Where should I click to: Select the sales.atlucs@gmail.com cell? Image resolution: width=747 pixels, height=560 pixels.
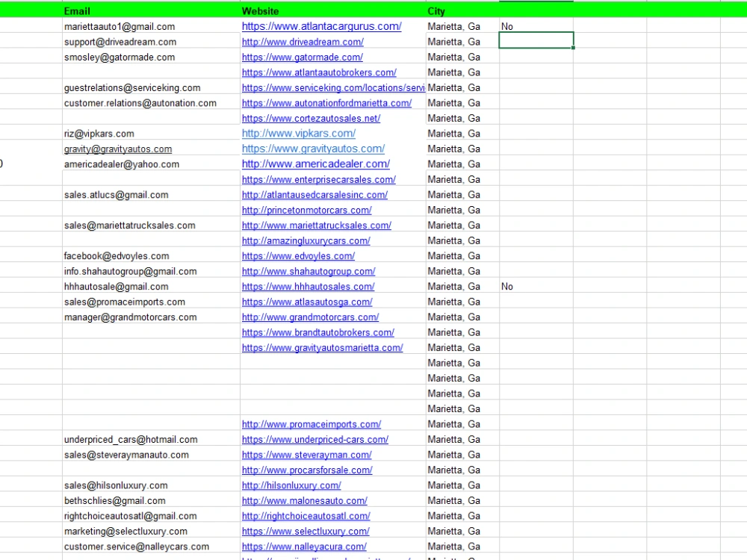pyautogui.click(x=151, y=195)
